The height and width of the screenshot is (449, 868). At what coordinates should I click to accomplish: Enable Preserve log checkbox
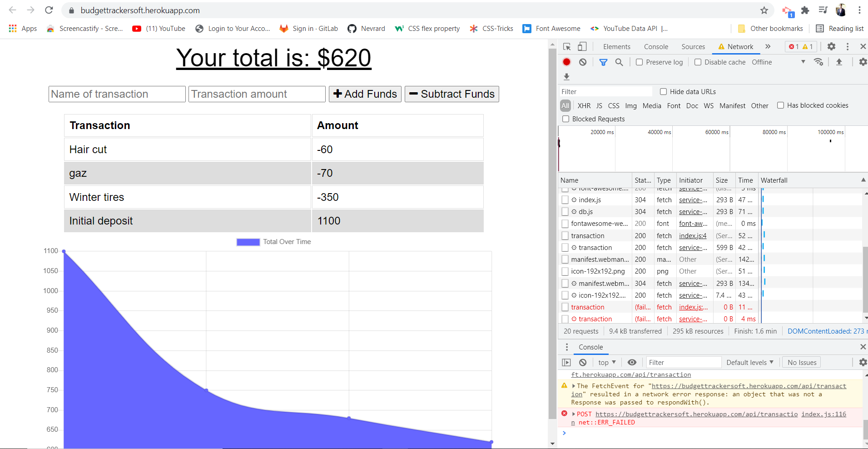[x=639, y=62]
